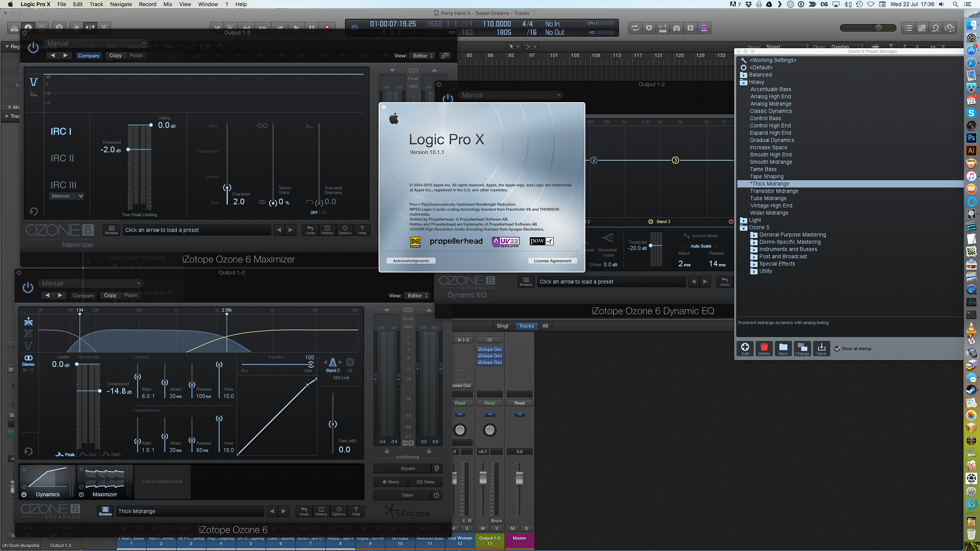The height and width of the screenshot is (551, 980).
Task: Click the Acknowledgments button
Action: [411, 261]
